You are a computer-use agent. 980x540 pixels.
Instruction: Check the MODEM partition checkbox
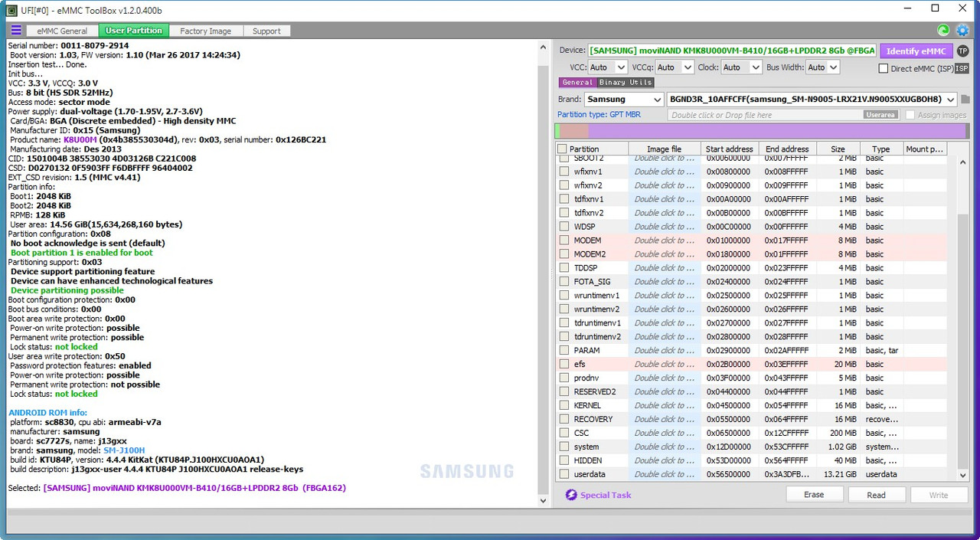[x=564, y=241]
